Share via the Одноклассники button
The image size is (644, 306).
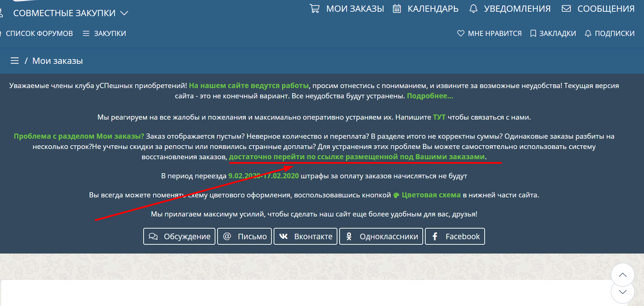(x=381, y=236)
